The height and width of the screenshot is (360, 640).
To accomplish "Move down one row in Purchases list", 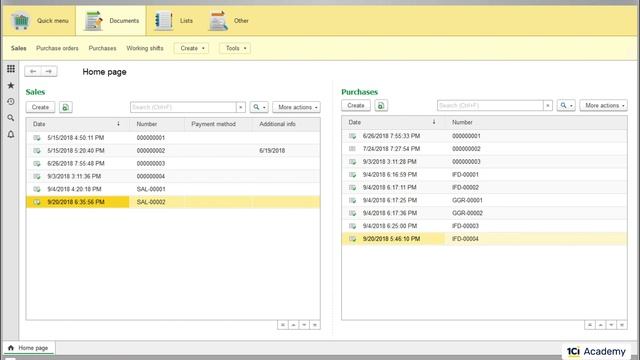I will (x=611, y=325).
